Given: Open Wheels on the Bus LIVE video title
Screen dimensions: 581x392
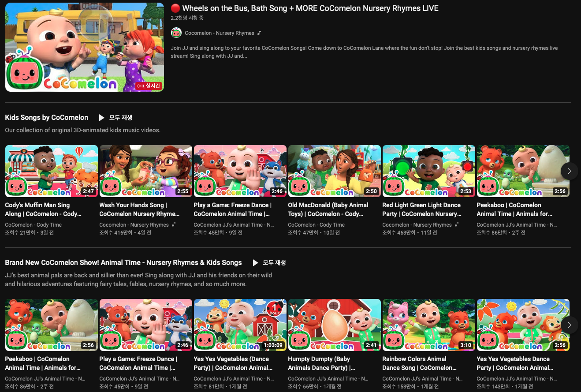Looking at the screenshot, I should tap(305, 8).
